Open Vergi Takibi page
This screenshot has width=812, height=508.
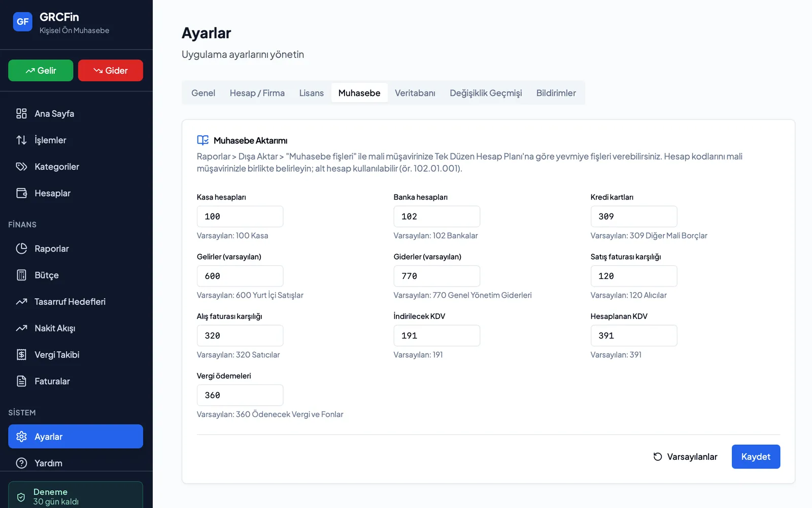click(x=76, y=355)
